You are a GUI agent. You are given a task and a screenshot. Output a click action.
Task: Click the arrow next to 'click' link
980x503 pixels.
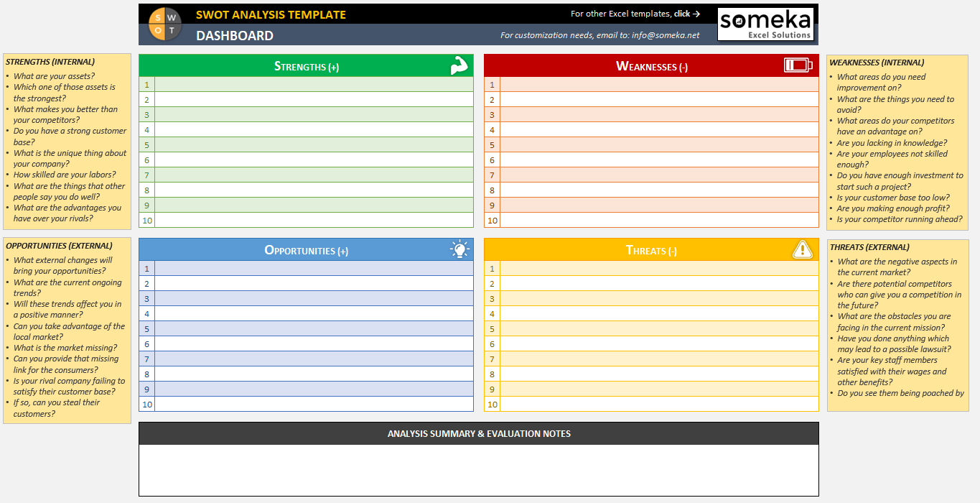[x=695, y=13]
